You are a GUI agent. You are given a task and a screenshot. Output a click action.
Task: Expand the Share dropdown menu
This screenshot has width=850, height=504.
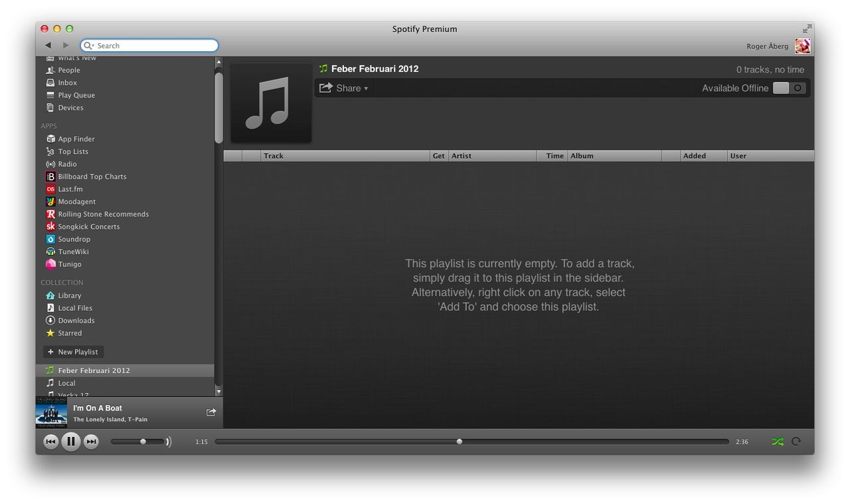(x=344, y=88)
